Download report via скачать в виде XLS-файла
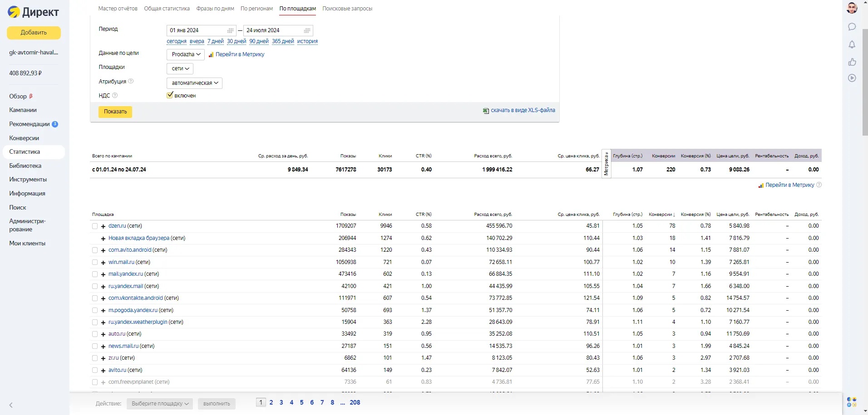Viewport: 868px width, 415px height. (522, 110)
